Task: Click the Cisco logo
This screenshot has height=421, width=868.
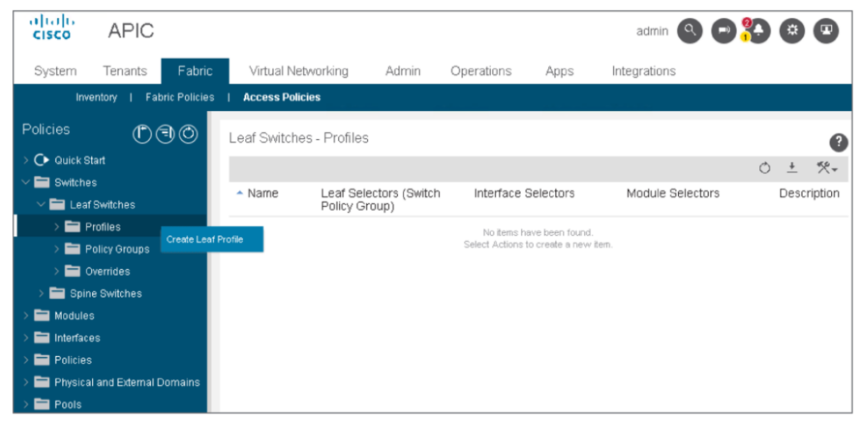Action: click(52, 28)
